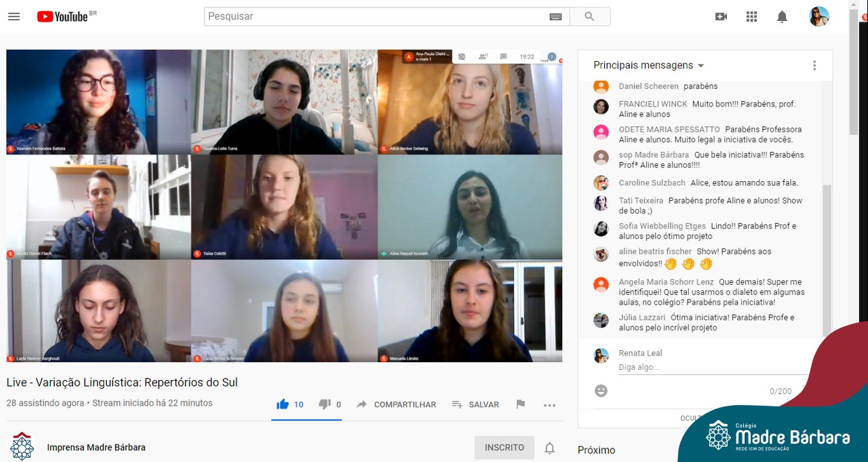The image size is (868, 462).
Task: Dislike the live stream video
Action: (x=325, y=404)
